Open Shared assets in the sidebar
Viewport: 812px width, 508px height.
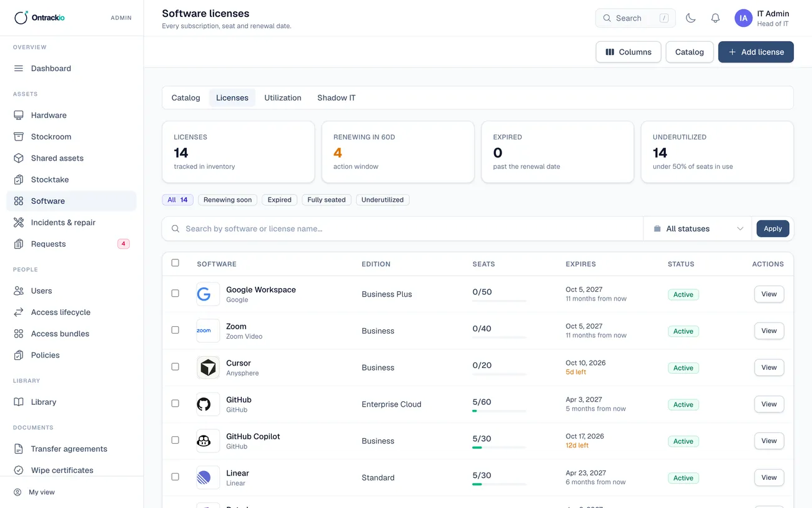pyautogui.click(x=71, y=158)
